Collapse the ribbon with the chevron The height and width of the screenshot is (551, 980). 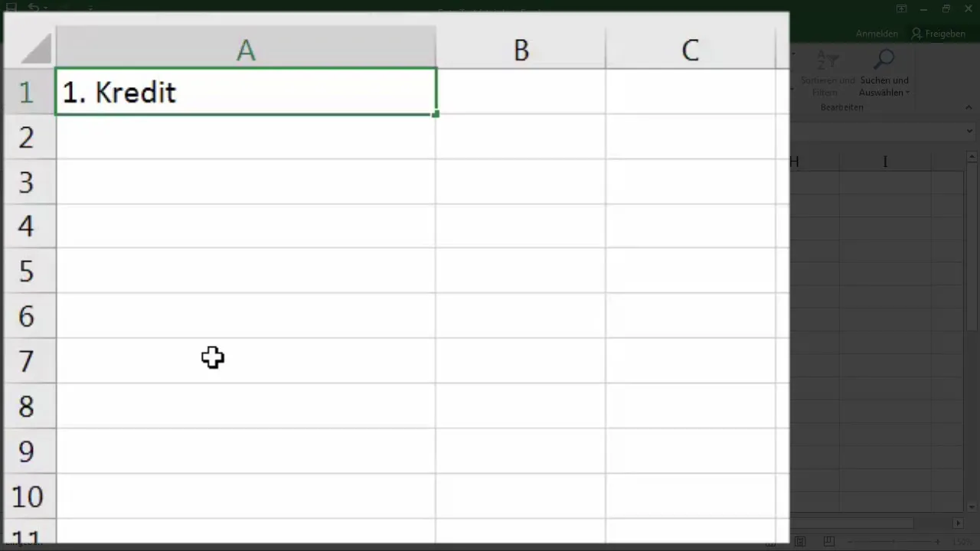pos(969,107)
